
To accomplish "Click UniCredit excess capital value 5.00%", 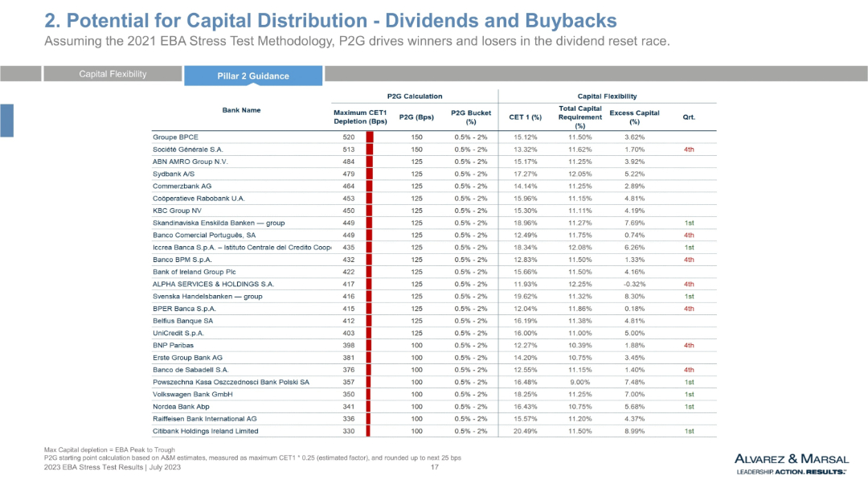I will coord(634,333).
